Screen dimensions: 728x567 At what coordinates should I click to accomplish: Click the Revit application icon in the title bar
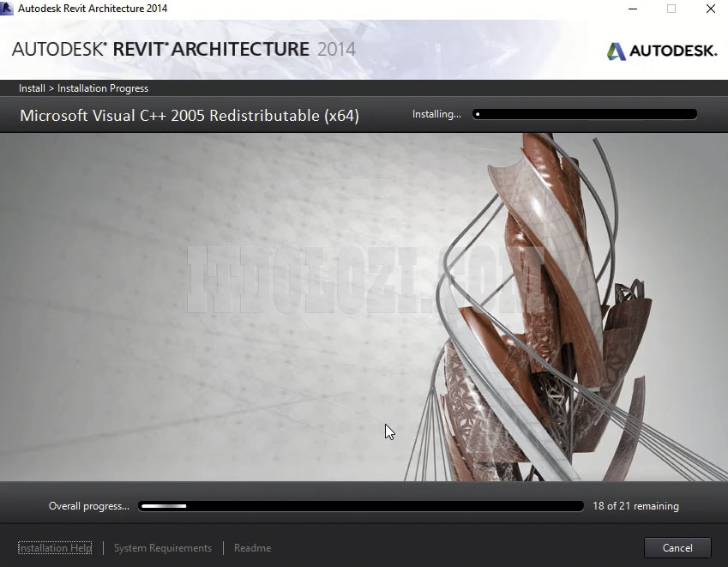tap(9, 9)
